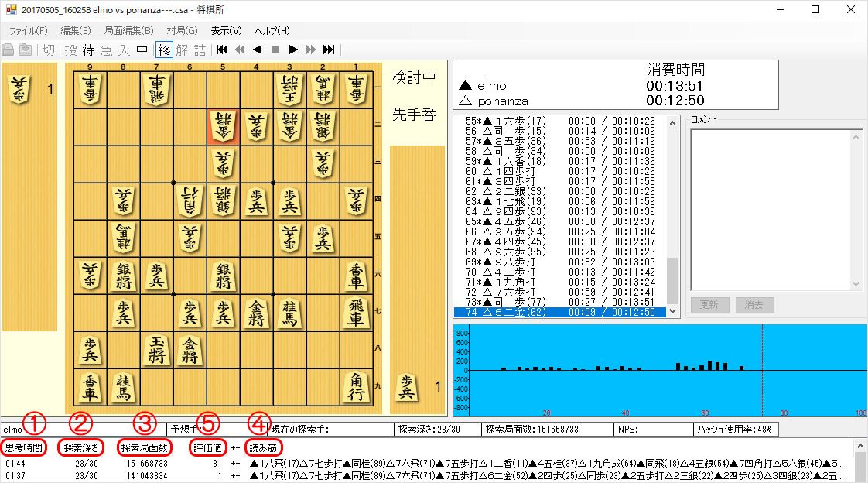Viewport: 868px width, 483px height.
Task: Click the red dashed marker in evaluation graph
Action: (x=762, y=370)
